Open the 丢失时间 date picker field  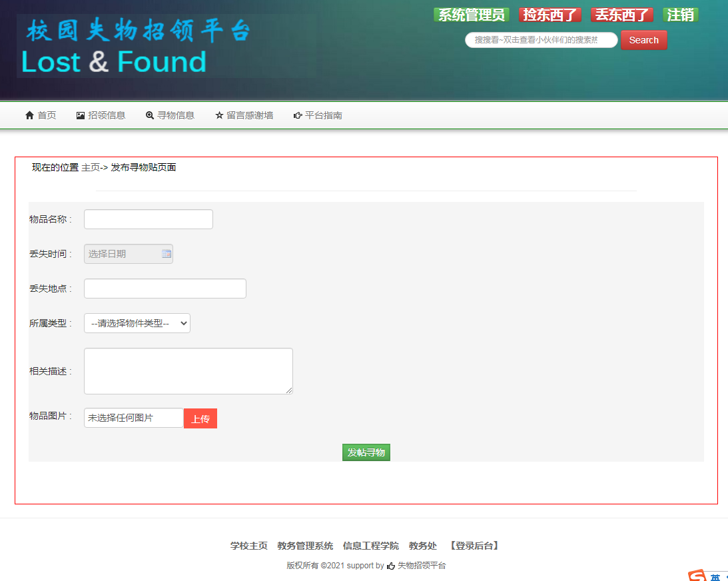pos(123,254)
